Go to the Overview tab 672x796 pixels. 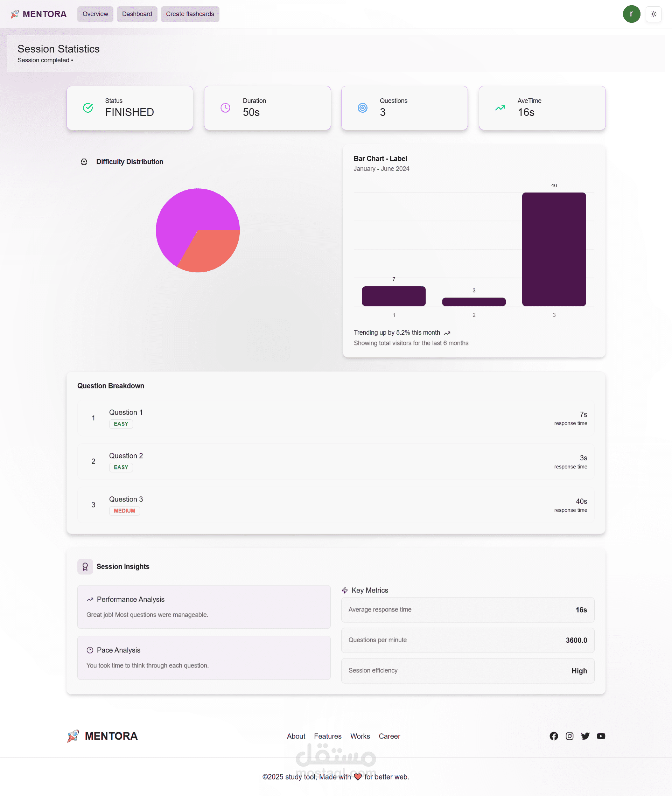(95, 14)
